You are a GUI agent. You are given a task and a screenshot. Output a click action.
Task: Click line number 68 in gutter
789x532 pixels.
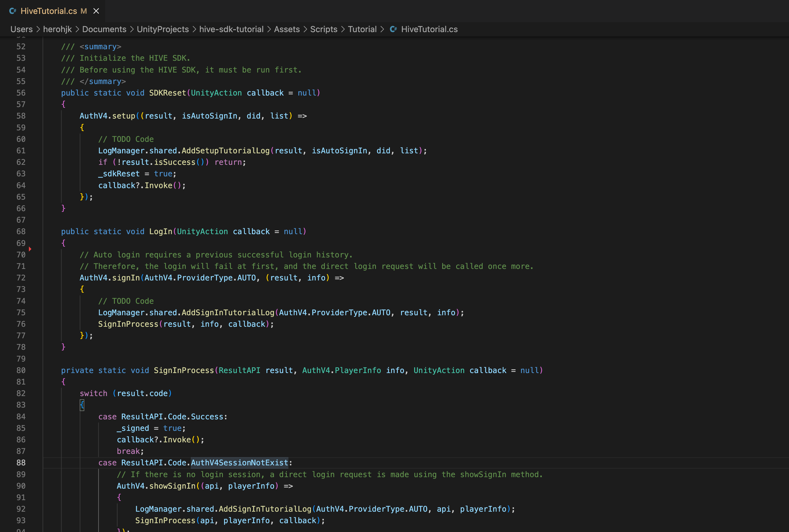(21, 231)
